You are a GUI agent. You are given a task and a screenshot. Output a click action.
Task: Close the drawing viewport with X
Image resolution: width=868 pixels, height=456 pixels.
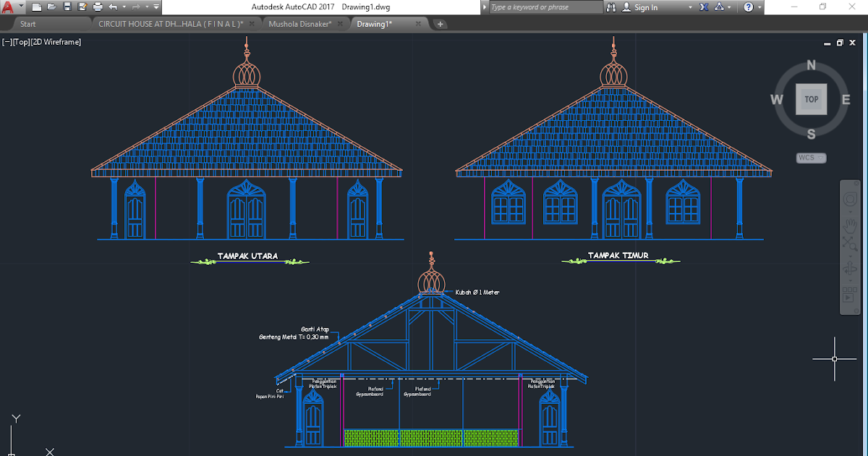click(x=851, y=42)
